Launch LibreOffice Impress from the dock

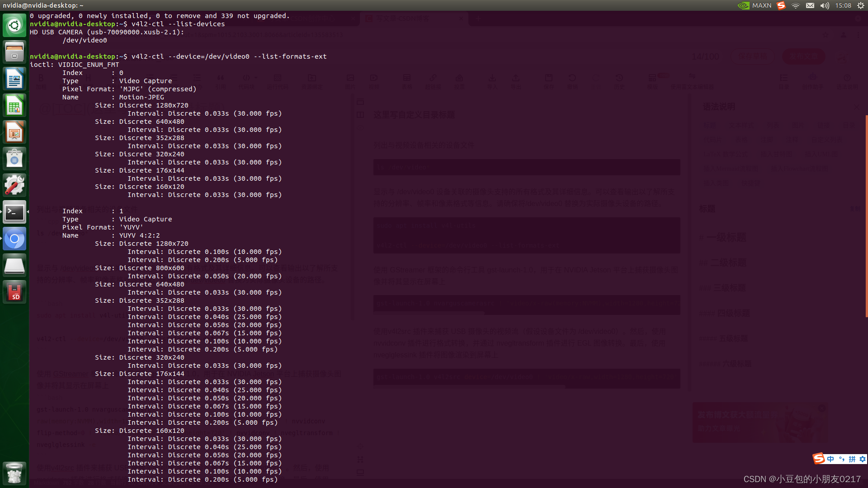[x=14, y=132]
